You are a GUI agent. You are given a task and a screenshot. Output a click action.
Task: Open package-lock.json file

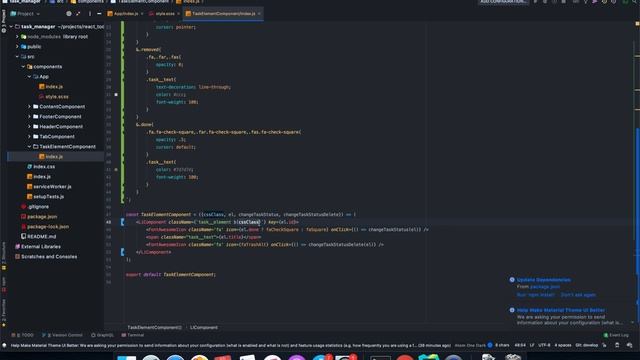[x=45, y=227]
